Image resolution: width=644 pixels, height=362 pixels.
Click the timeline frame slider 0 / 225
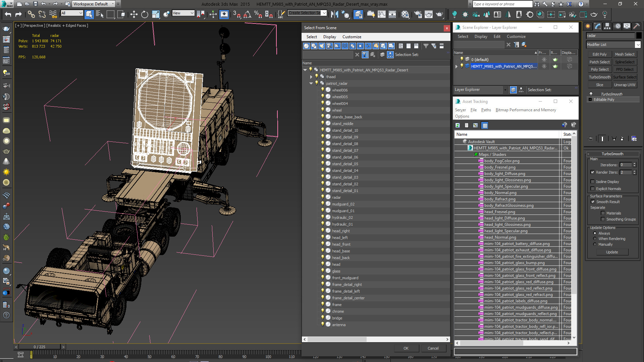click(39, 347)
